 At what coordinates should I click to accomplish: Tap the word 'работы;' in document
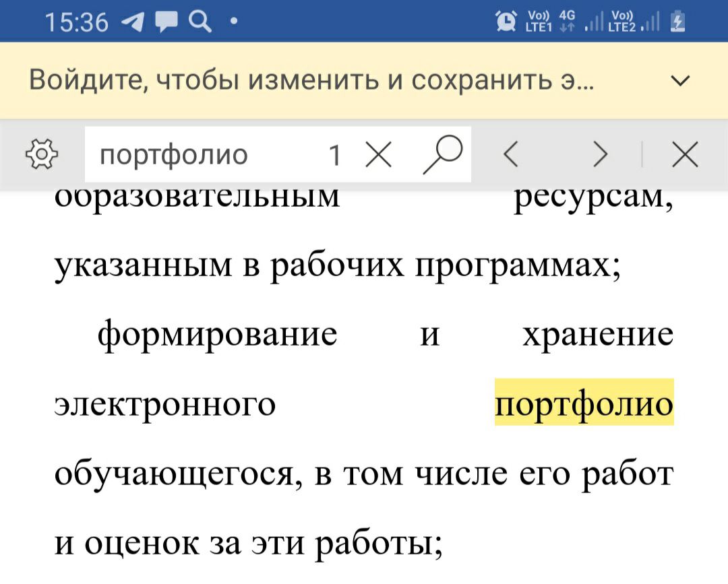pyautogui.click(x=379, y=543)
